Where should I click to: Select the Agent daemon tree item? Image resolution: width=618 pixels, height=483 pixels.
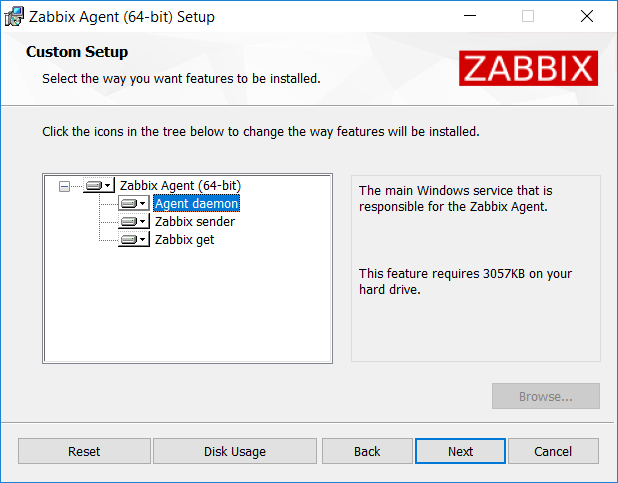196,203
